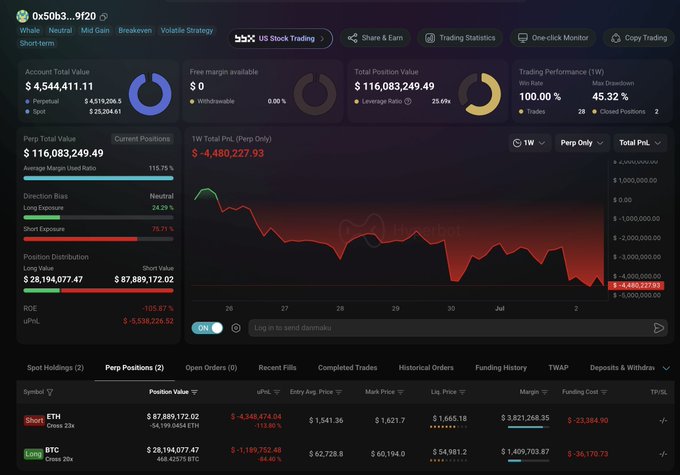Click the Share & Earn share icon
The height and width of the screenshot is (475, 680).
click(x=353, y=38)
